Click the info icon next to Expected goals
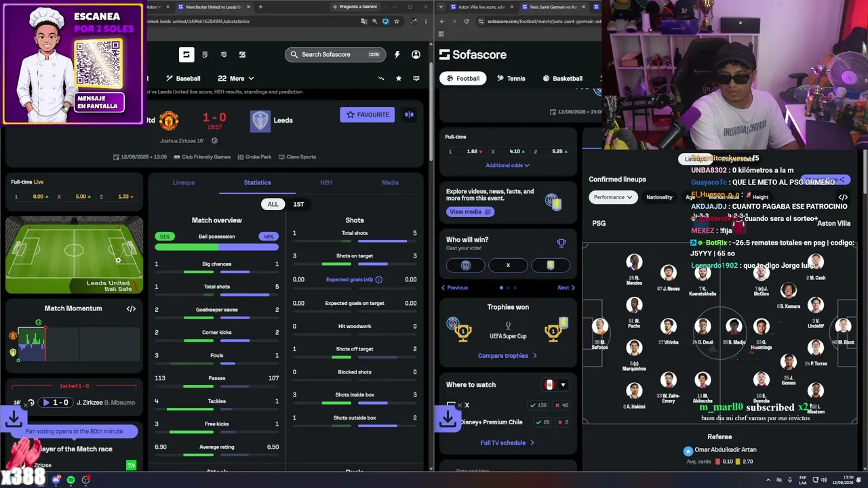Viewport: 868px width, 488px height. pos(378,280)
